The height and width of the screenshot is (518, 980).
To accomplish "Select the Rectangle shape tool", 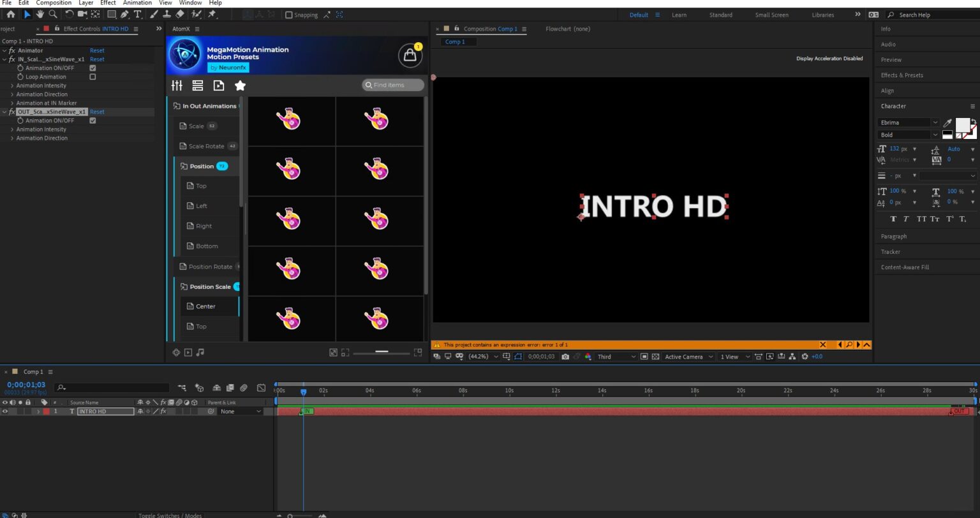I will pyautogui.click(x=112, y=14).
